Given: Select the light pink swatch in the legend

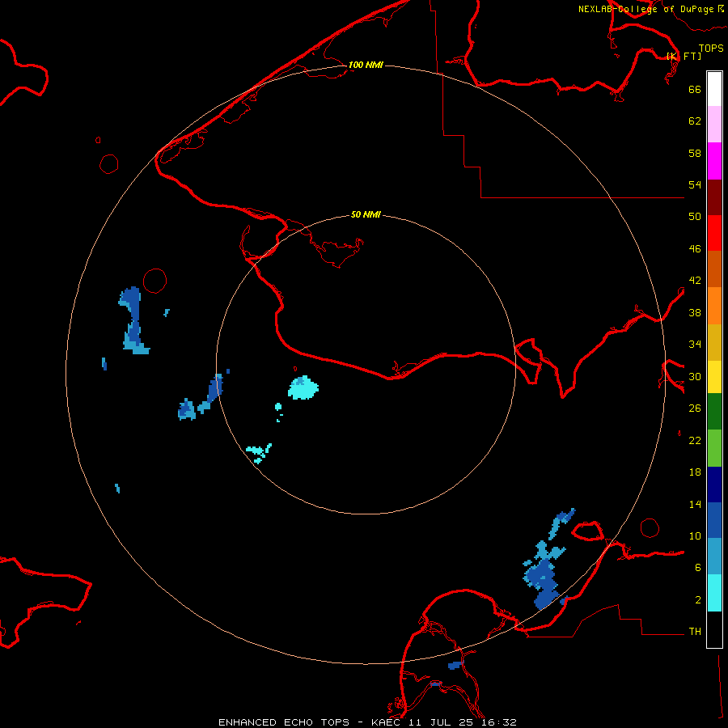Looking at the screenshot, I should click(714, 124).
